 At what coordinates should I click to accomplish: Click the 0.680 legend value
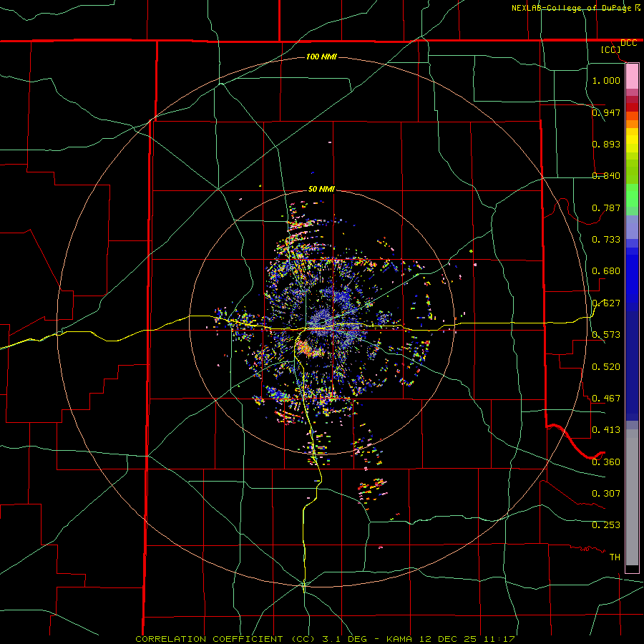[606, 271]
